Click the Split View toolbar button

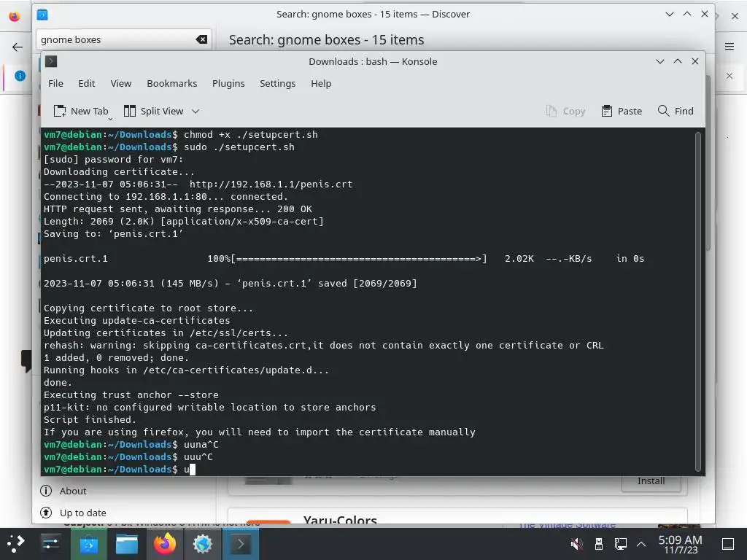pos(154,111)
